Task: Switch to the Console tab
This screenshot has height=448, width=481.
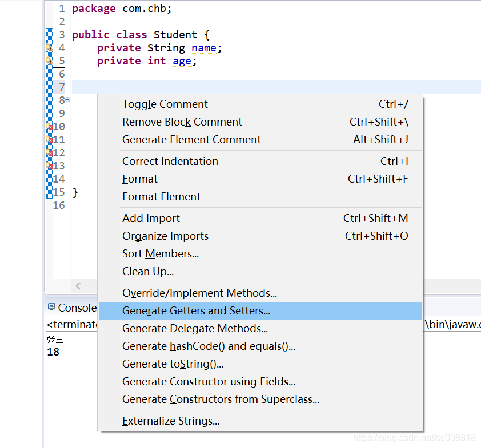Action: (x=73, y=308)
